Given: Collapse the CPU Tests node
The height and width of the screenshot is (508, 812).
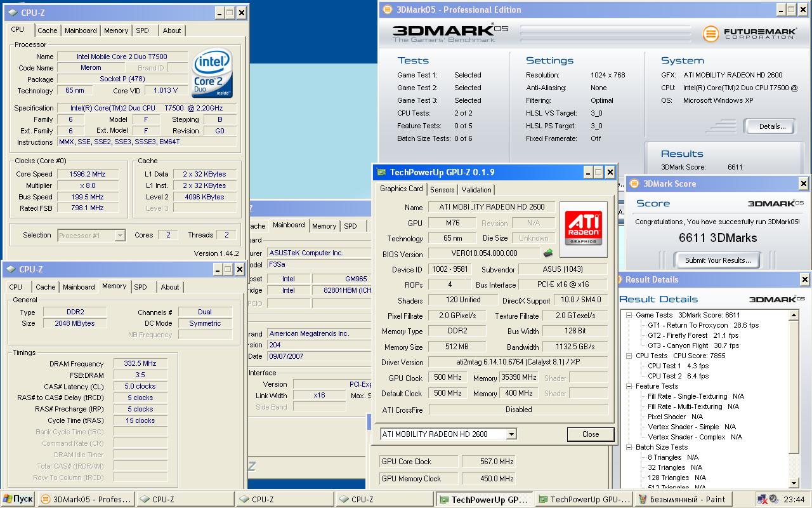Looking at the screenshot, I should click(x=629, y=356).
